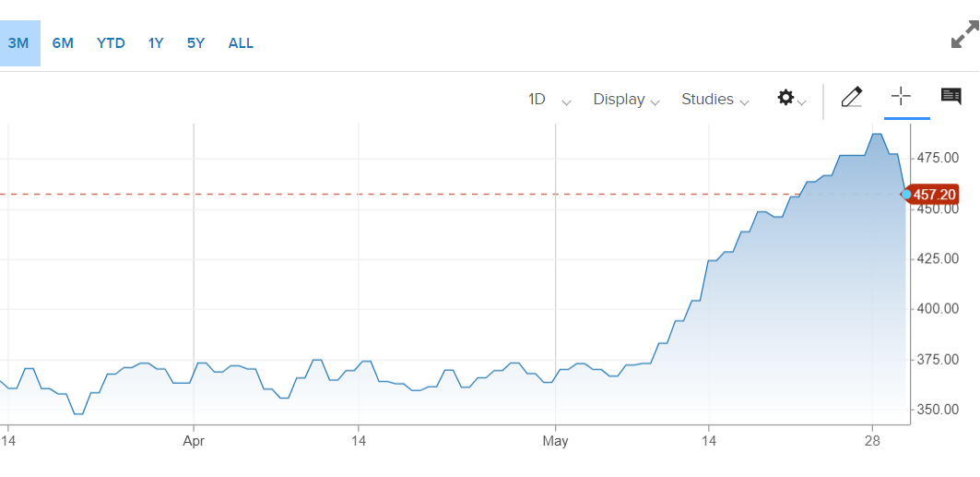Screen dimensions: 980x477
Task: Open the chart settings gear icon
Action: click(x=785, y=98)
